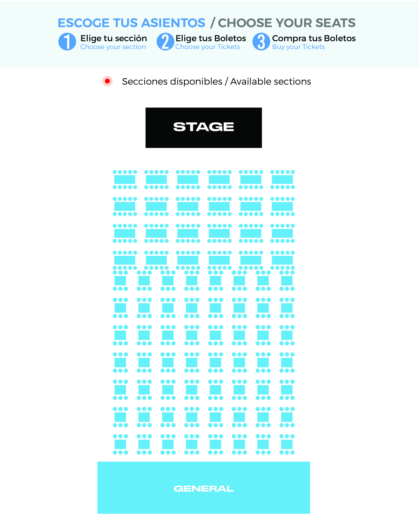Screen dimensions: 419x532
Task: Click the step 3 numbered circle
Action: click(x=261, y=42)
